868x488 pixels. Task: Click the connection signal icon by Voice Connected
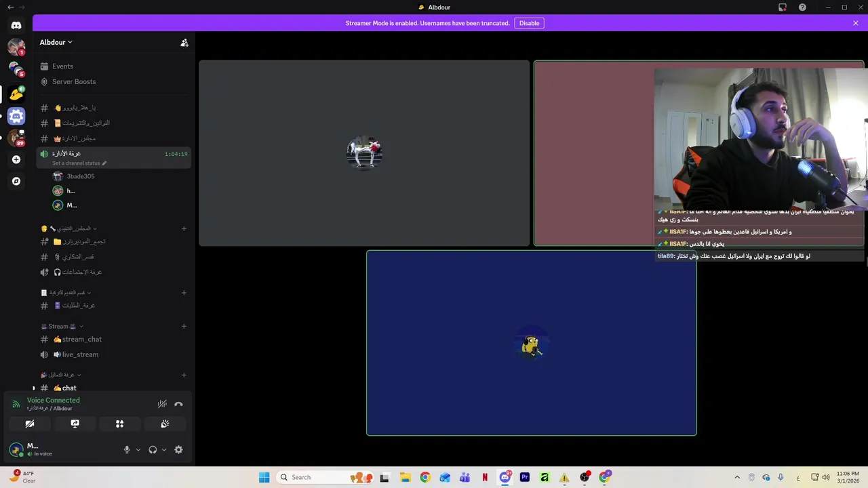coord(16,404)
